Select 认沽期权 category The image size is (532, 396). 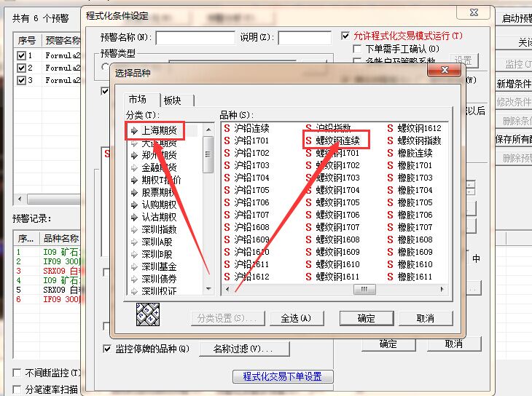coord(159,217)
